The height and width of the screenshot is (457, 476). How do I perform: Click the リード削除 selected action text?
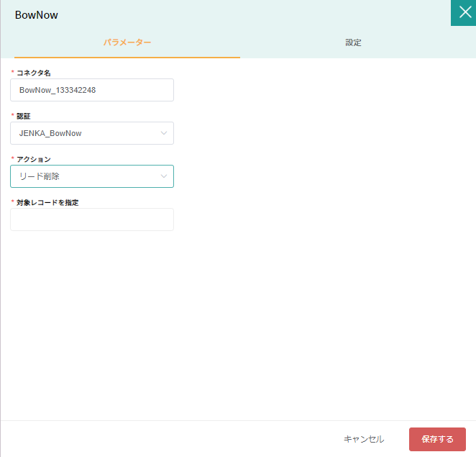pos(40,176)
